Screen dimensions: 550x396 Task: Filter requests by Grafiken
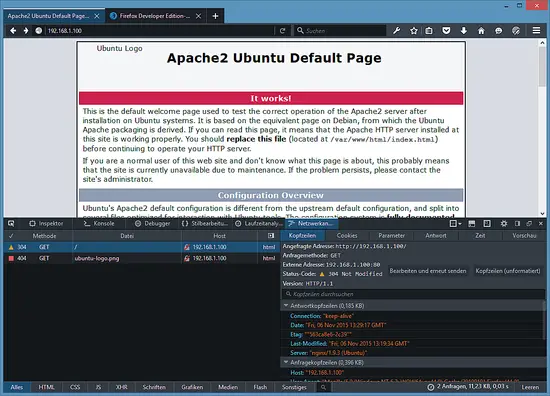pos(192,387)
